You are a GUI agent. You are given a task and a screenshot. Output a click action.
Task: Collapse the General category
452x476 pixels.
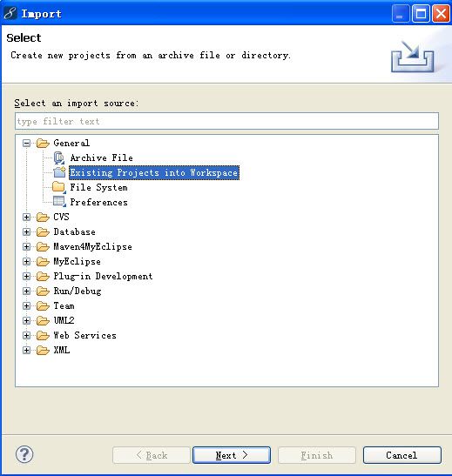pyautogui.click(x=26, y=143)
